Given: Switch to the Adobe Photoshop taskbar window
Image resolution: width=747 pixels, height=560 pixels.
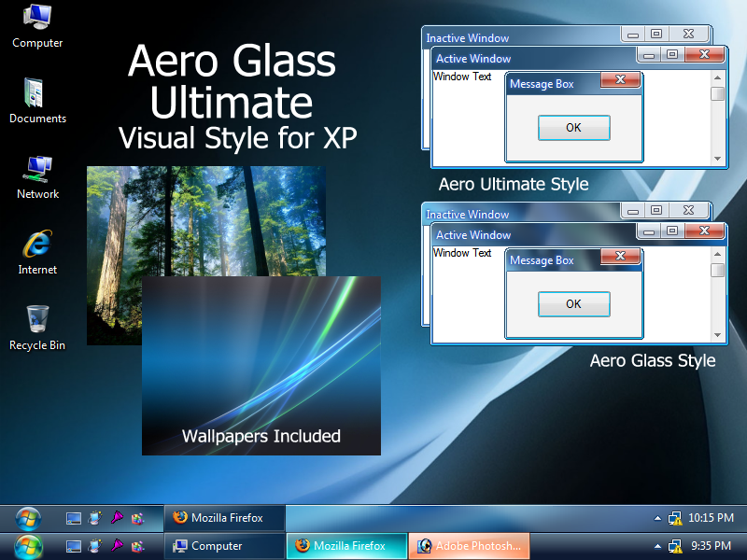Looking at the screenshot, I should pos(469,546).
